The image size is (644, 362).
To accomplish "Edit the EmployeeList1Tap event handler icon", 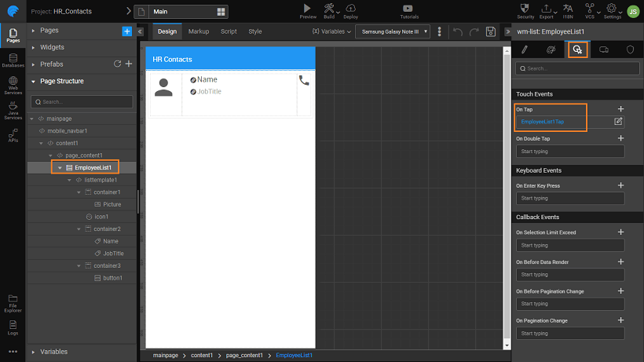I will click(x=618, y=122).
